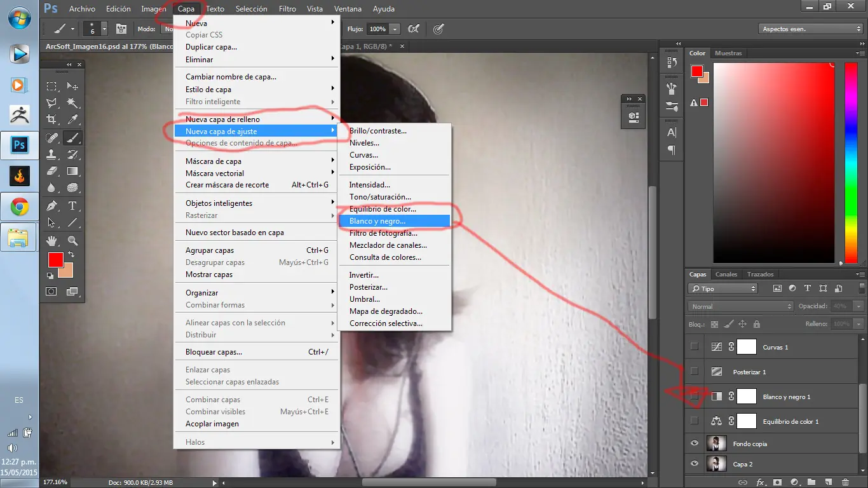The height and width of the screenshot is (488, 868).
Task: Select the Zoom tool
Action: point(72,241)
